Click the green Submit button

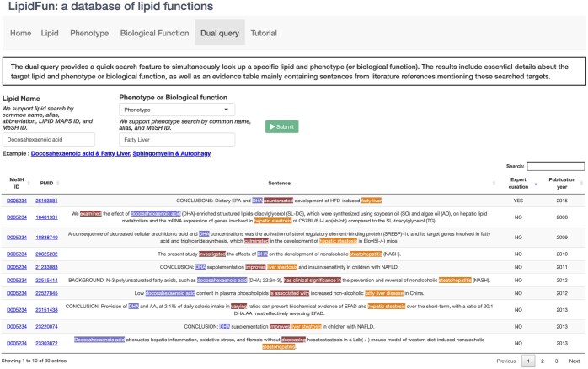pyautogui.click(x=282, y=126)
